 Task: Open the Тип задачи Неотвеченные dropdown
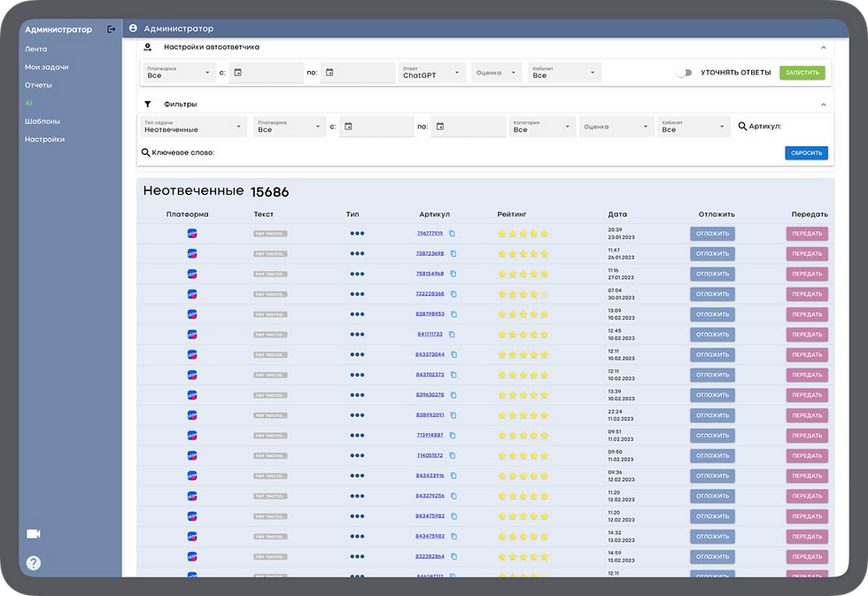[x=193, y=128]
